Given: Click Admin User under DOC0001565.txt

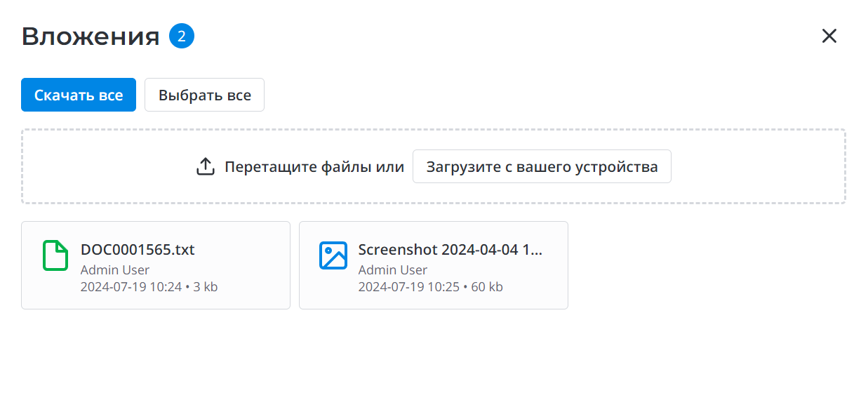Looking at the screenshot, I should tap(115, 269).
